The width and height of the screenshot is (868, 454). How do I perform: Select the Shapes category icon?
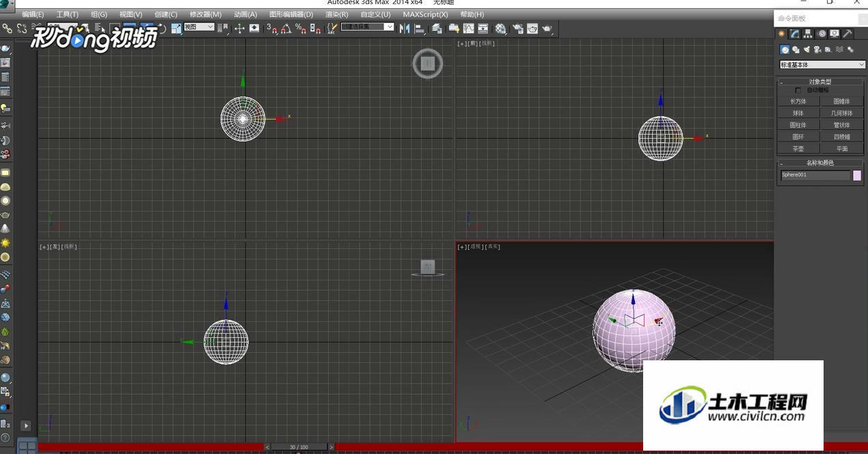(x=796, y=49)
